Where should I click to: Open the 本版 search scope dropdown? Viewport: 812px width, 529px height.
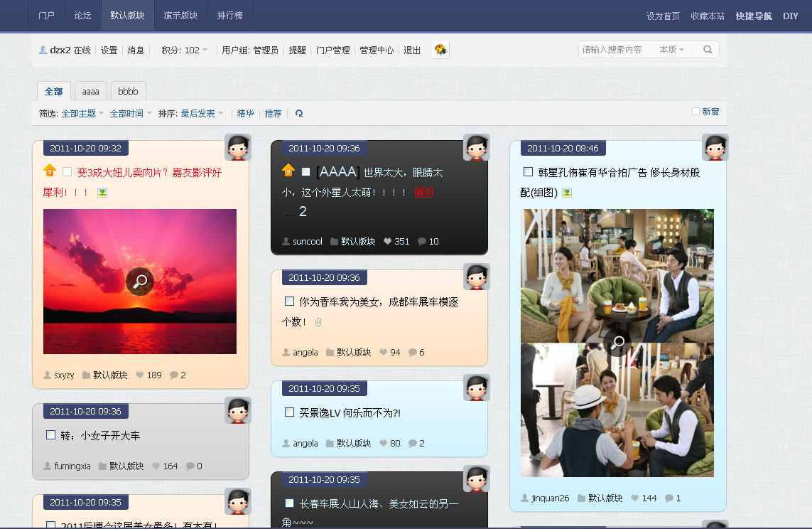(671, 50)
